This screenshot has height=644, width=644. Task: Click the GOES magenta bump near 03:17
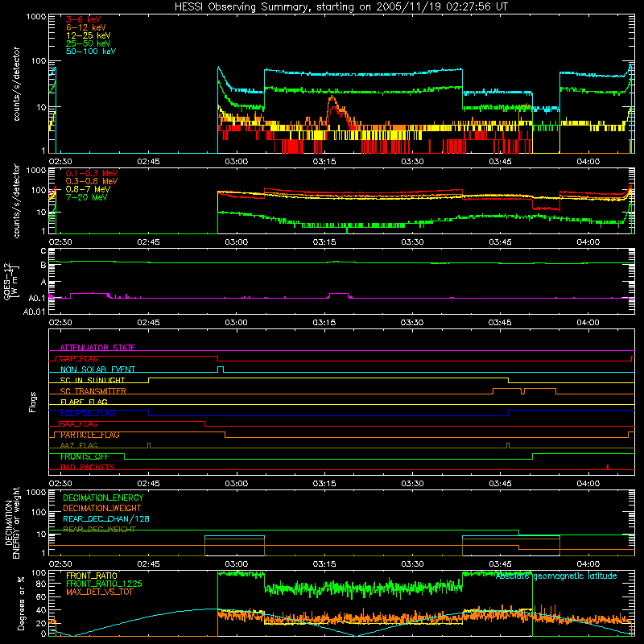[x=338, y=295]
